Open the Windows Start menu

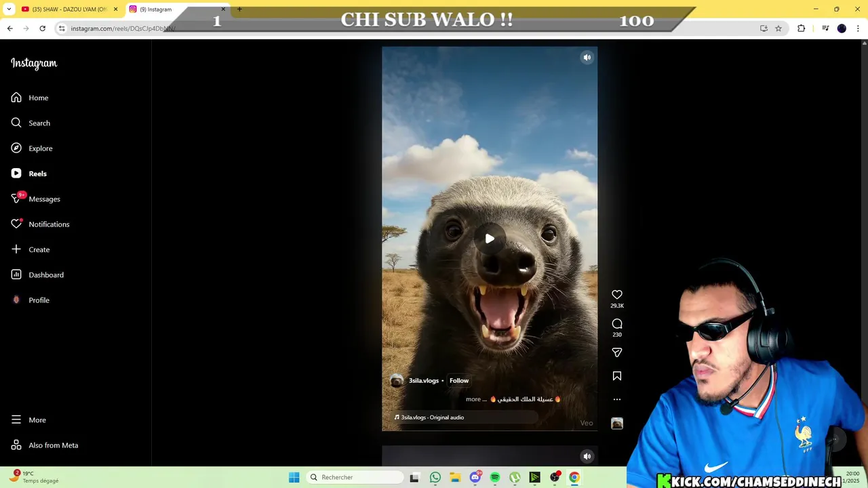click(294, 477)
